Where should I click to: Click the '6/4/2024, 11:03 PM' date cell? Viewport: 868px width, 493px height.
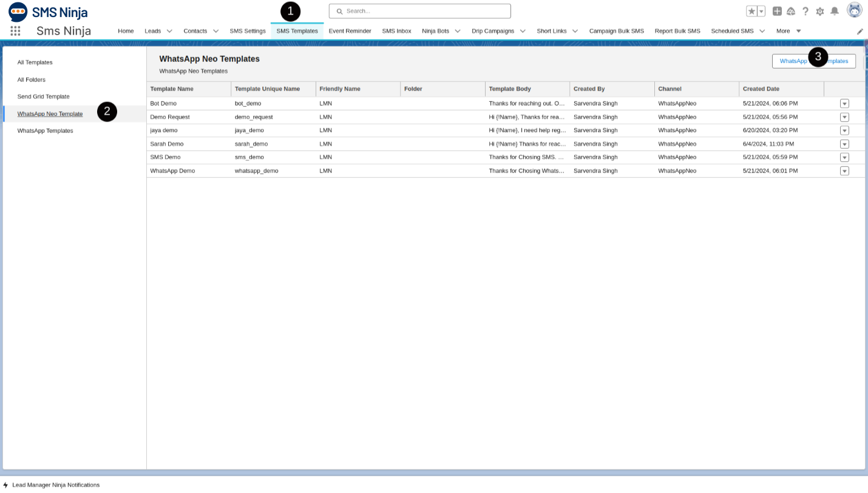[768, 144]
